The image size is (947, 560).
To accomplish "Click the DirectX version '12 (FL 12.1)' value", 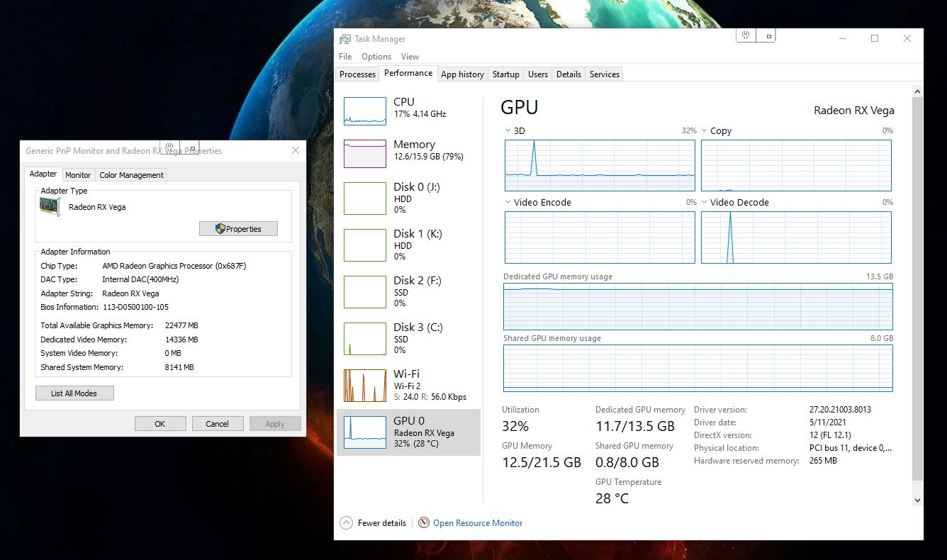I will point(830,435).
